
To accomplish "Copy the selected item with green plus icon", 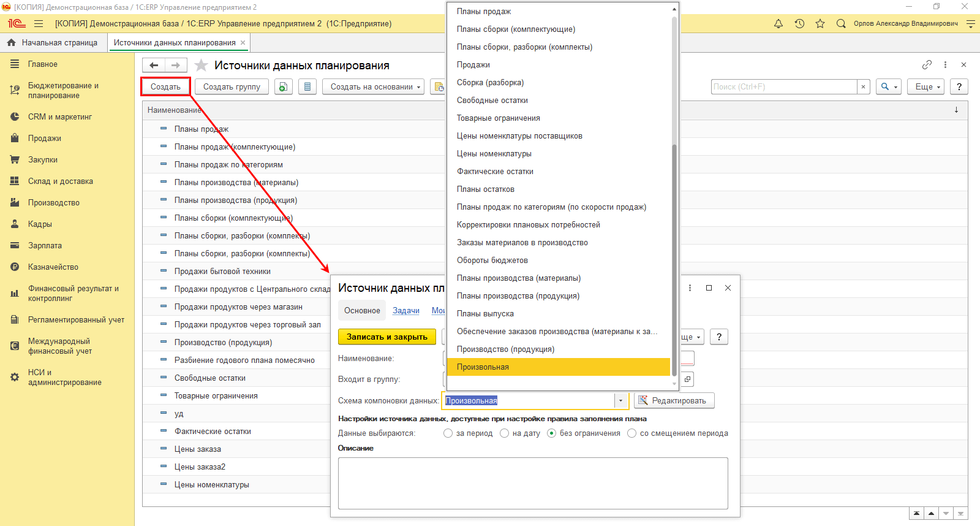I will coord(283,87).
